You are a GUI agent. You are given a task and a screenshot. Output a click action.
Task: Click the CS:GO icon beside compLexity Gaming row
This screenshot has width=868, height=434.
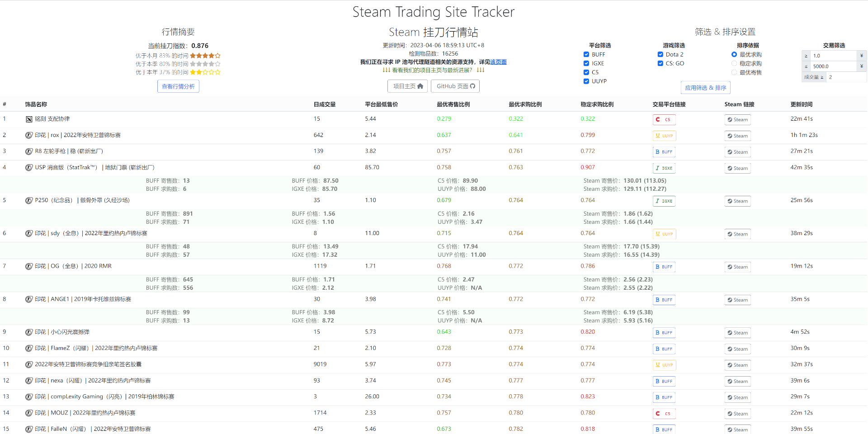click(29, 397)
